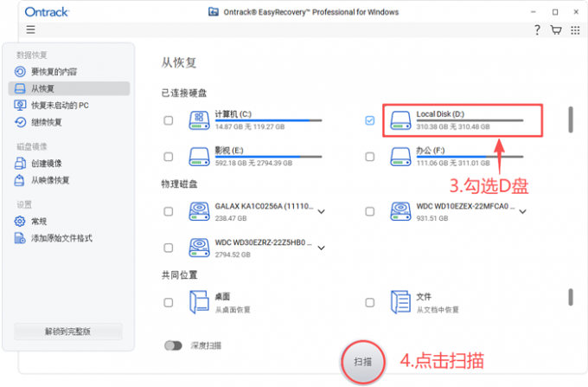
Task: Click the 解锁到完整版 button
Action: (x=68, y=332)
